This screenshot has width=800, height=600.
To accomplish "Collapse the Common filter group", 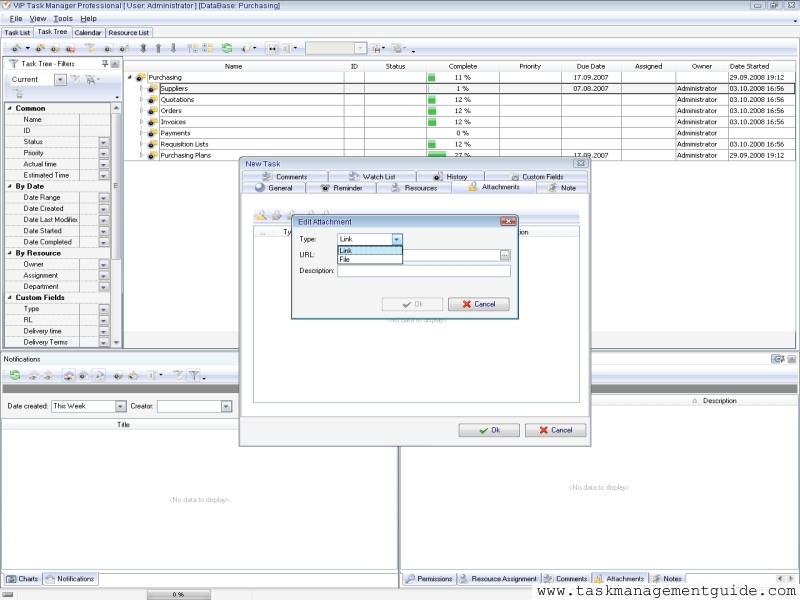I will coord(10,108).
